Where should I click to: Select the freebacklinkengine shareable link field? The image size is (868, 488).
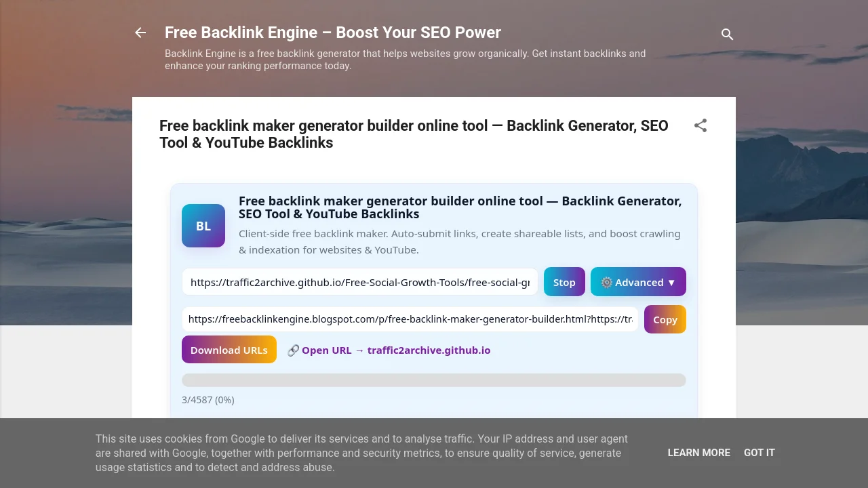click(410, 319)
